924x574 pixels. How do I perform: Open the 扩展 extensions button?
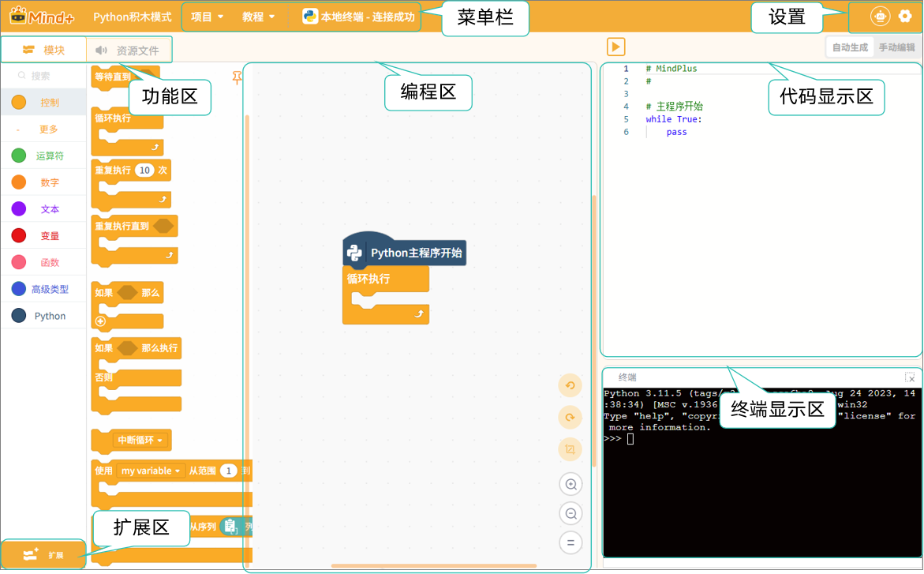point(43,555)
